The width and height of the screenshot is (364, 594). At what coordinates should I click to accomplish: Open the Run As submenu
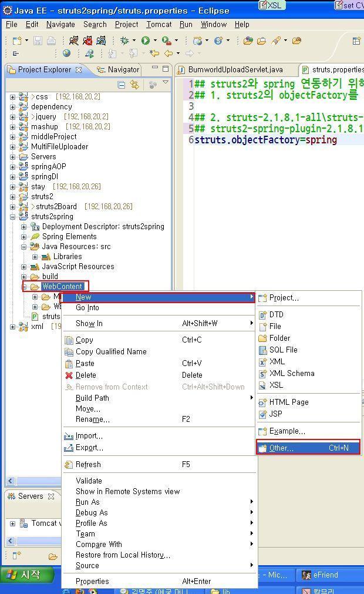tap(159, 502)
